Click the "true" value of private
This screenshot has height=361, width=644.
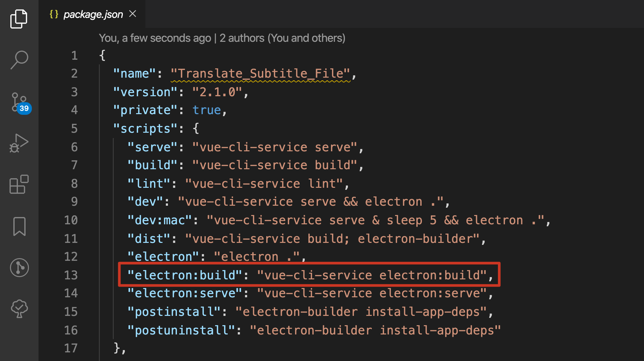pyautogui.click(x=206, y=110)
